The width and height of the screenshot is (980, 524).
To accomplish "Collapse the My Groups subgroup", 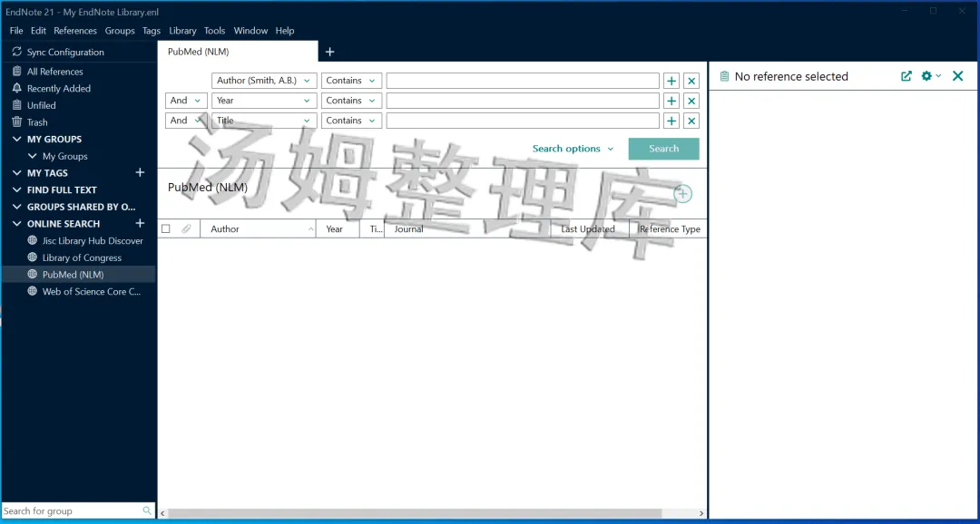I will (x=33, y=156).
